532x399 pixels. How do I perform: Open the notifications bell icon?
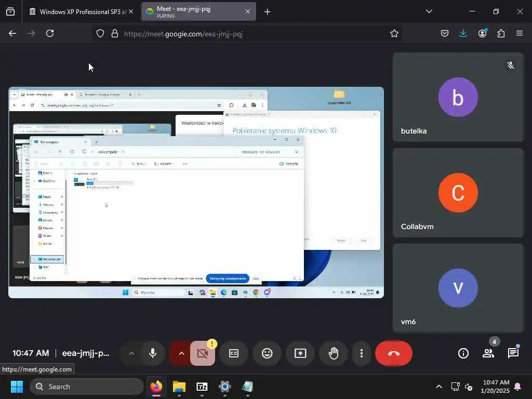(x=518, y=387)
